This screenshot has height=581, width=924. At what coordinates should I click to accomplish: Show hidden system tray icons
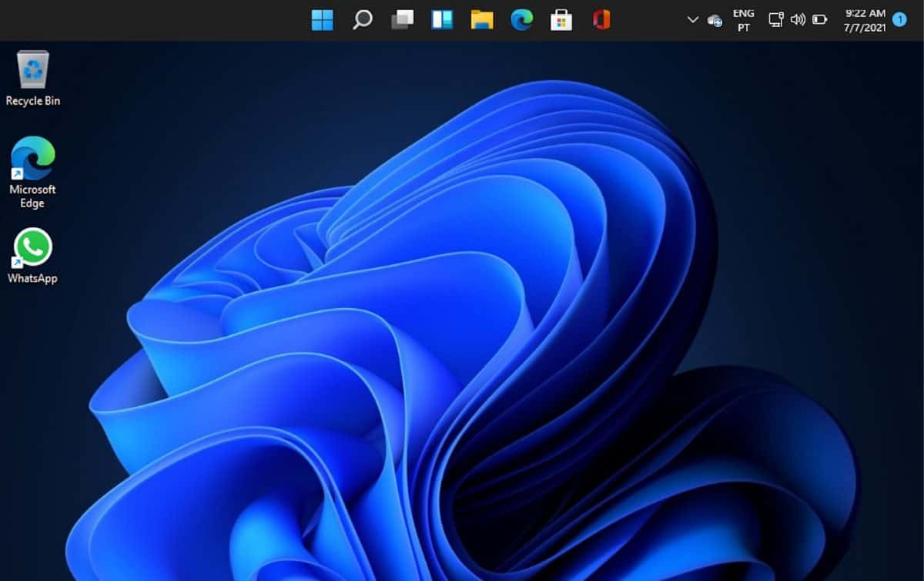[692, 20]
